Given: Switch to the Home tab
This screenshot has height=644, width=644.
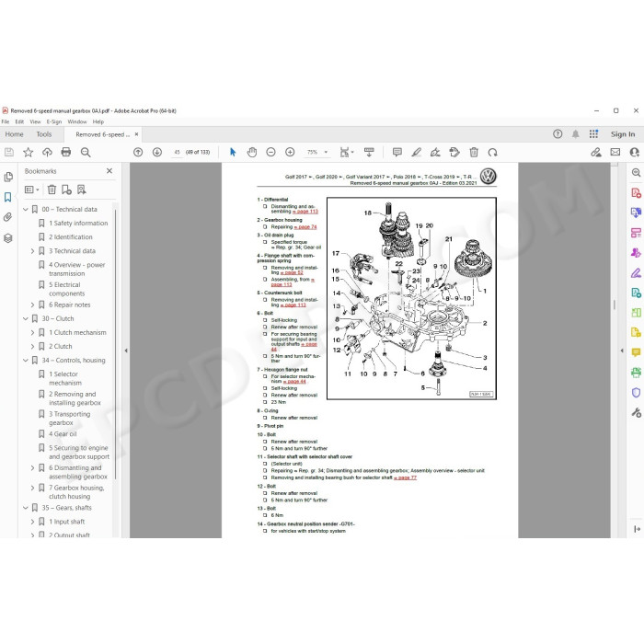Looking at the screenshot, I should pyautogui.click(x=15, y=134).
